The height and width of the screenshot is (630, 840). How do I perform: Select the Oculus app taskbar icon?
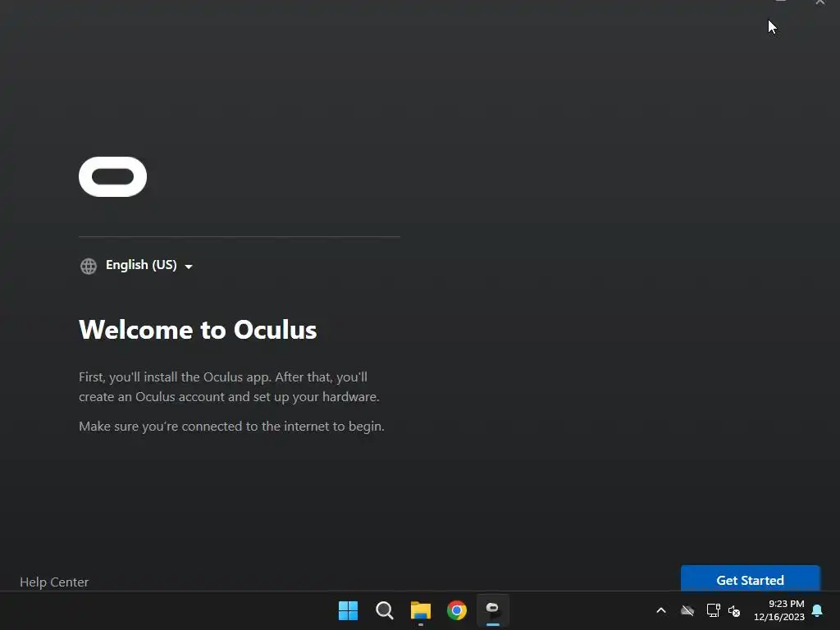pyautogui.click(x=492, y=609)
